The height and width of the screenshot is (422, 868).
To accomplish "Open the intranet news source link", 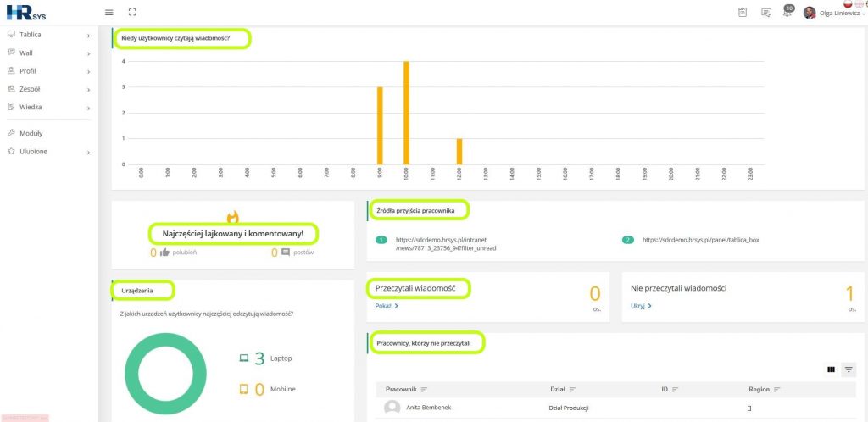I will click(x=446, y=244).
